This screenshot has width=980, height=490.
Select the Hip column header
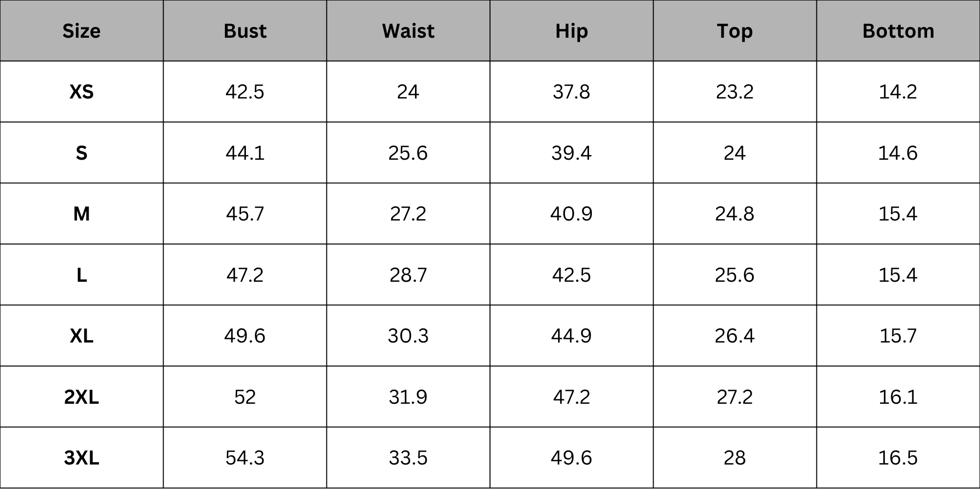pos(571,31)
